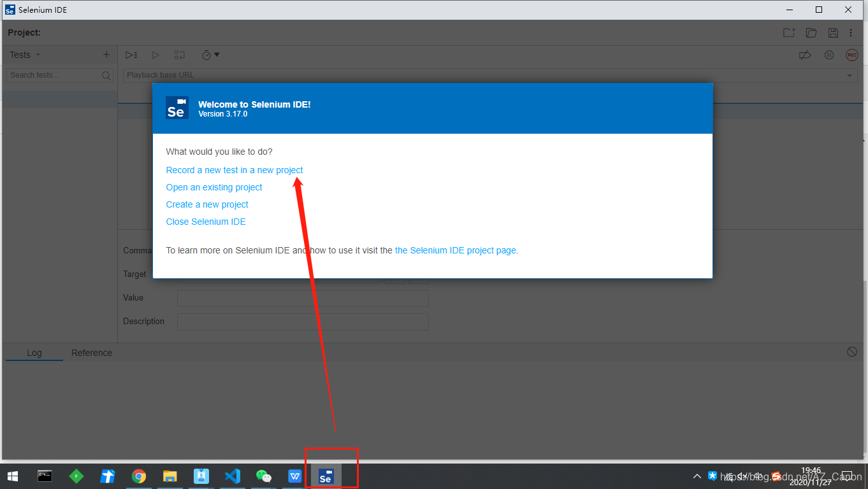868x489 pixels.
Task: Clear the log with the circle-slash icon
Action: 852,352
